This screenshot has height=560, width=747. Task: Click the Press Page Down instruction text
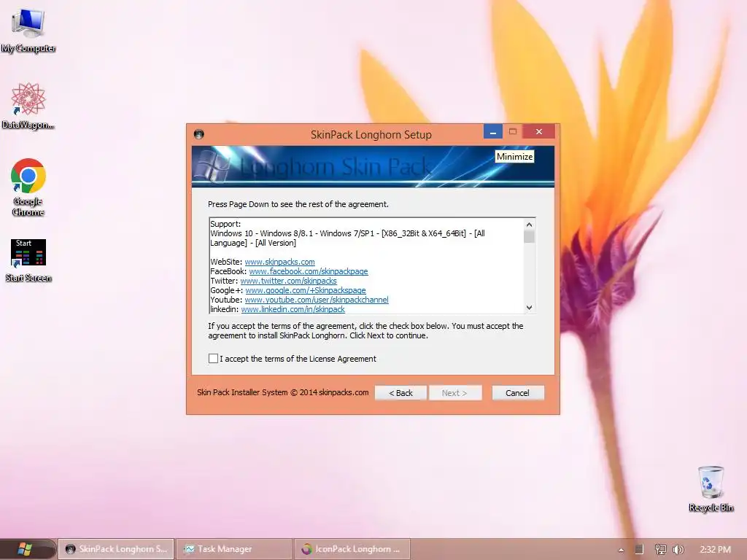coord(298,204)
